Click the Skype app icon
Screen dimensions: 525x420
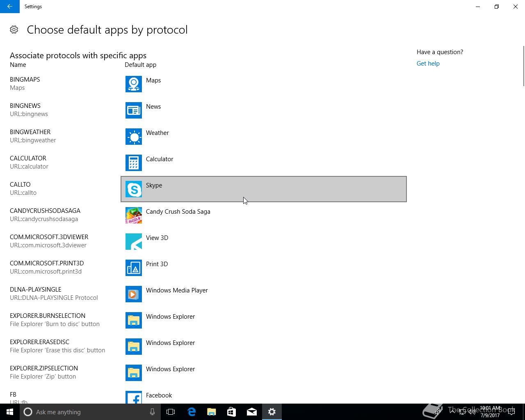tap(134, 189)
